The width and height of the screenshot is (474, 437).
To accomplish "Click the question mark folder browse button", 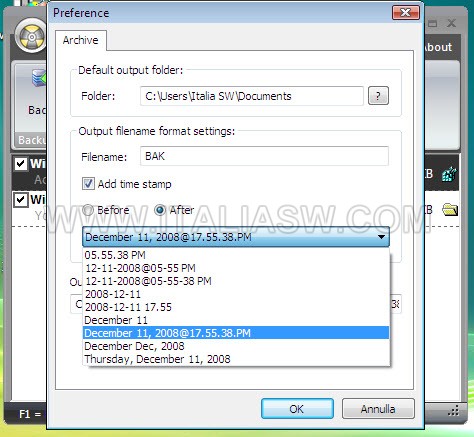I will pos(378,96).
